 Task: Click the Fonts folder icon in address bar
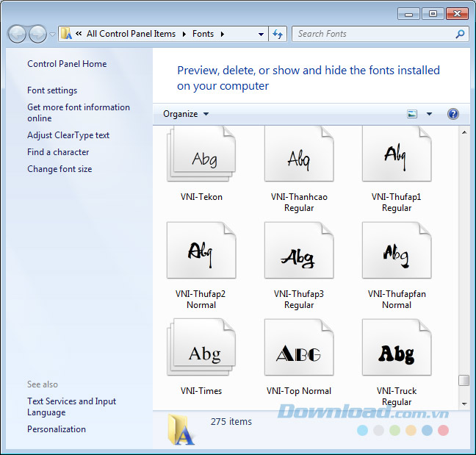66,33
